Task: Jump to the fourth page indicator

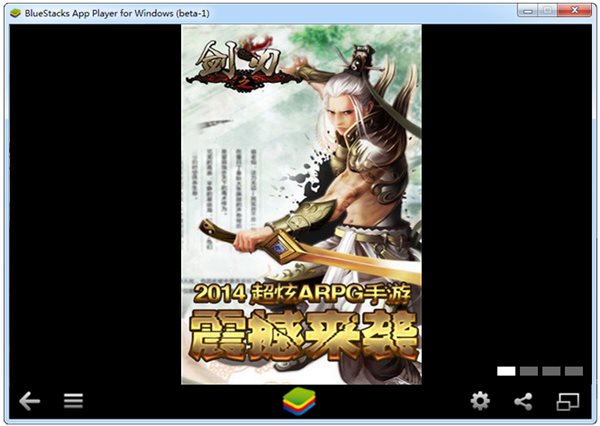Action: coord(574,371)
